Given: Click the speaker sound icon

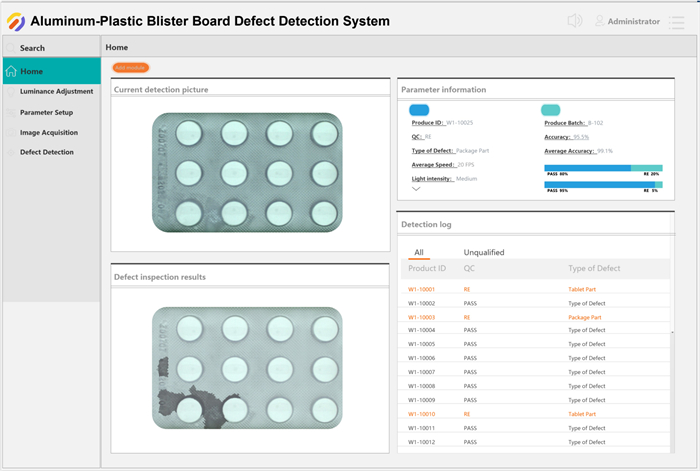Looking at the screenshot, I should tap(575, 21).
